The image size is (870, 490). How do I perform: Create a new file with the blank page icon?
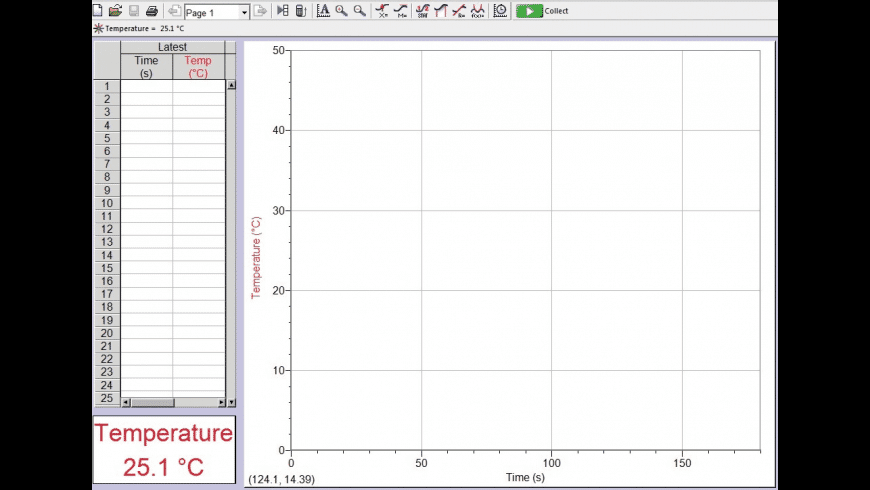pos(97,11)
